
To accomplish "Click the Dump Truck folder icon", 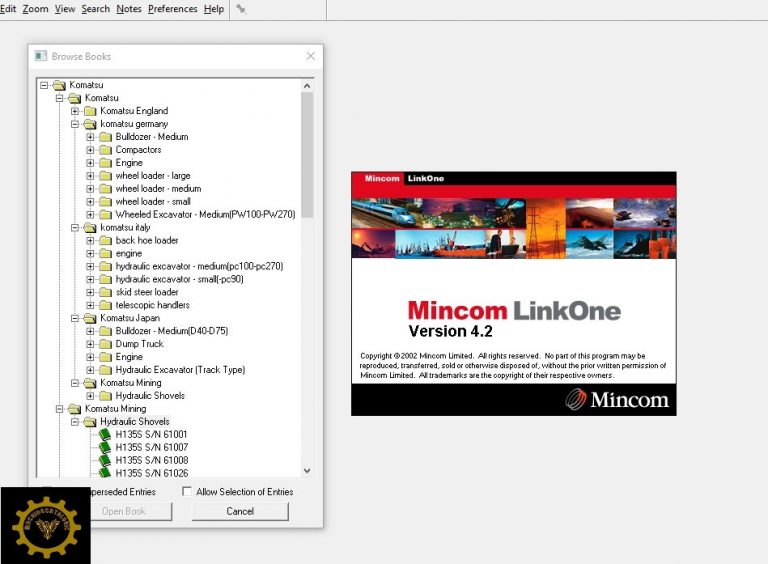I will click(105, 344).
